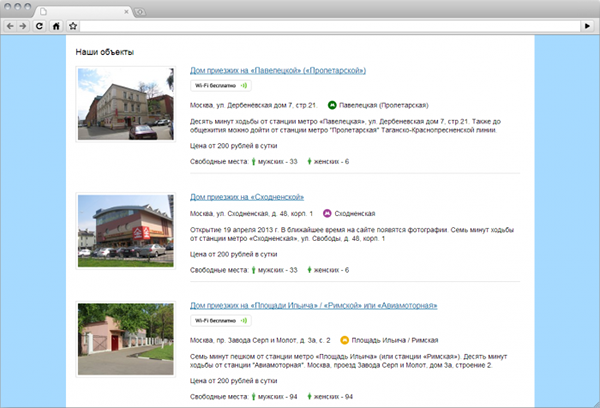Click the Павелецкая (Пролетарская) metro station name

click(x=384, y=105)
